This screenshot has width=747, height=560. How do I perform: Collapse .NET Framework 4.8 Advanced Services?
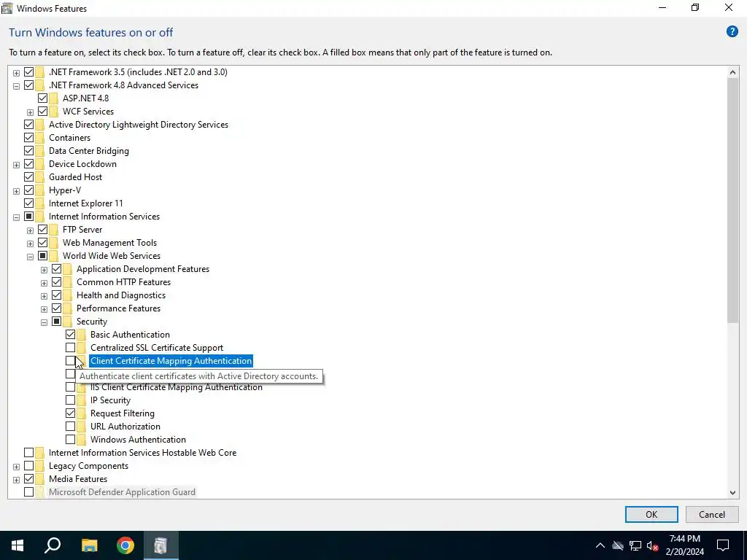tap(16, 86)
